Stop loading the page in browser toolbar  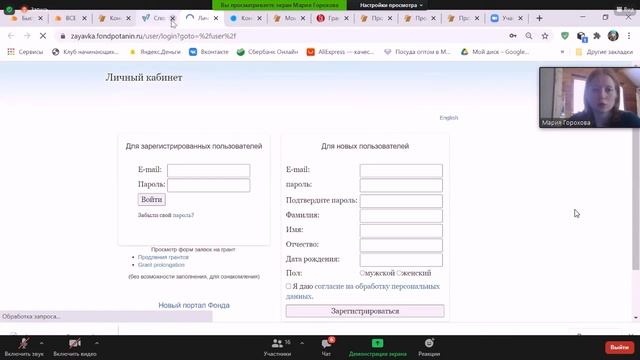(43, 36)
